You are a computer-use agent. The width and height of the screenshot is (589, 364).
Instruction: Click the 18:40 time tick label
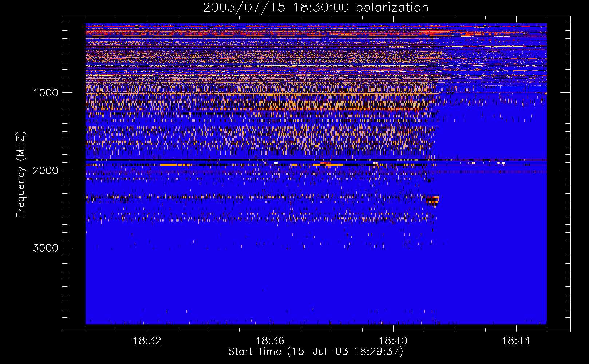click(393, 341)
